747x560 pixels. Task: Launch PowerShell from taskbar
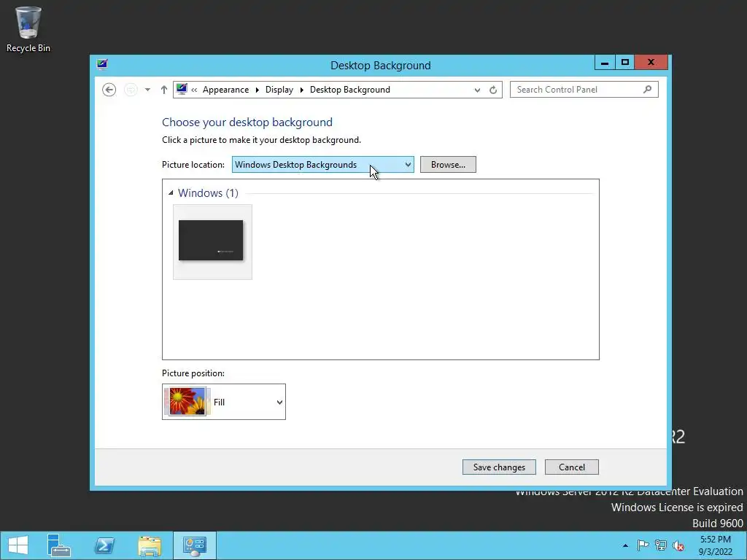click(104, 545)
